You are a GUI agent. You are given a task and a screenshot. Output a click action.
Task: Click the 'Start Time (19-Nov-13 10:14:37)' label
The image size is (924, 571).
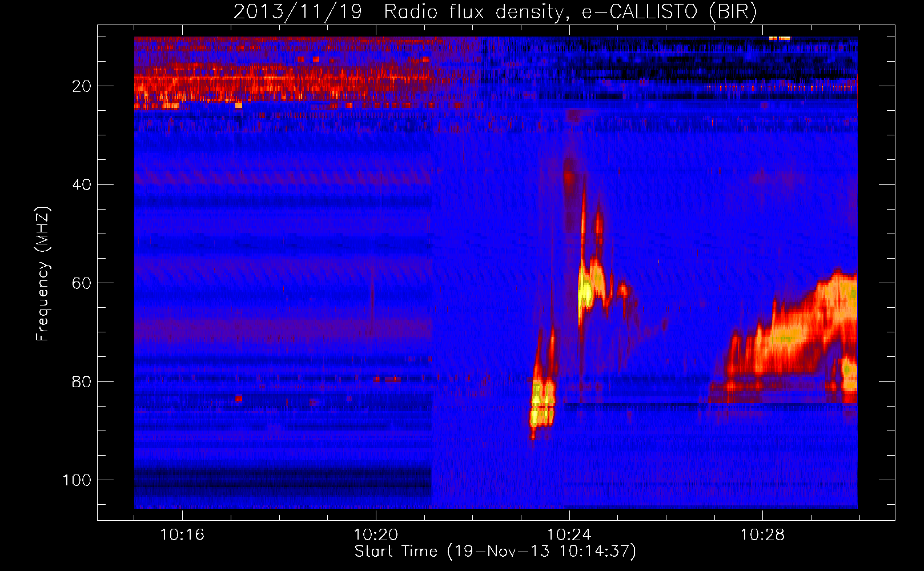[x=495, y=552]
